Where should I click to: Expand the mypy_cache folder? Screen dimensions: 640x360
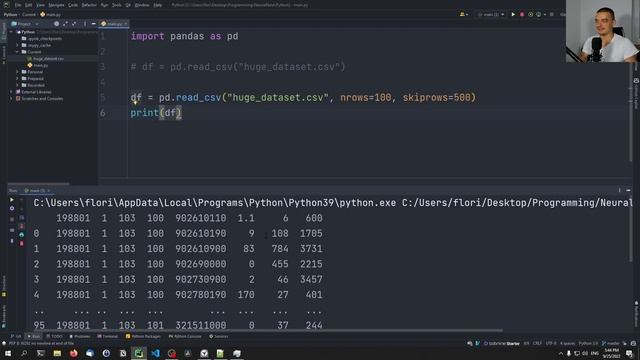[18, 45]
